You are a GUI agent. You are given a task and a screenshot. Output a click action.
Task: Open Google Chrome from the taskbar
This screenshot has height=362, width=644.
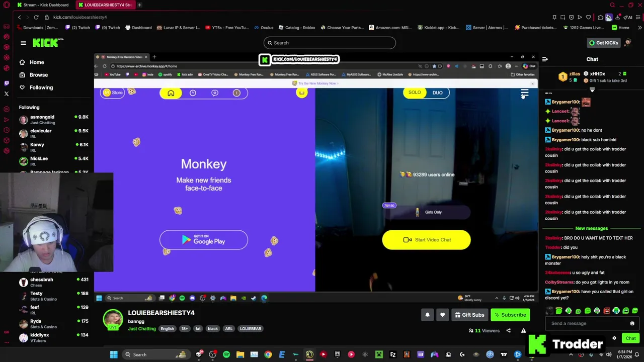click(268, 354)
